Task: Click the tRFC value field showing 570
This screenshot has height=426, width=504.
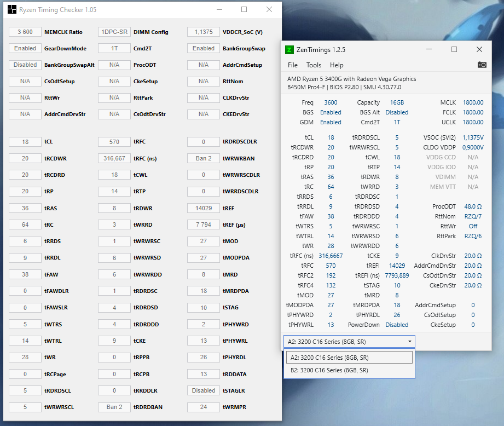Action: pyautogui.click(x=114, y=142)
